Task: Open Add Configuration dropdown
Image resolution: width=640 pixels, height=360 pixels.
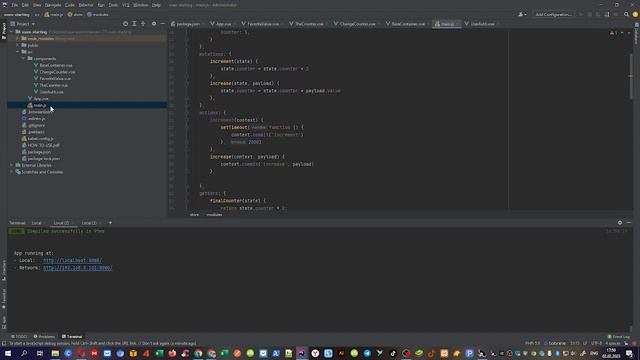Action: (553, 15)
